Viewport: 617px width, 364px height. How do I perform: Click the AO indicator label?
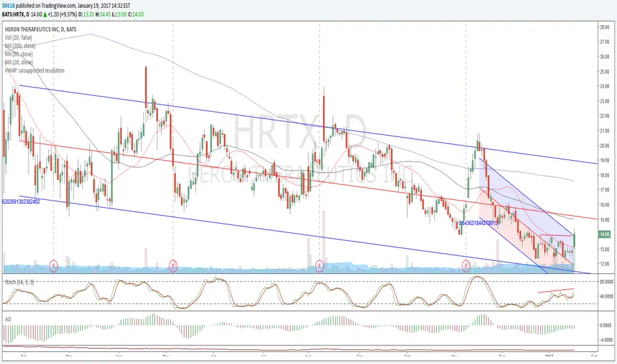8,320
